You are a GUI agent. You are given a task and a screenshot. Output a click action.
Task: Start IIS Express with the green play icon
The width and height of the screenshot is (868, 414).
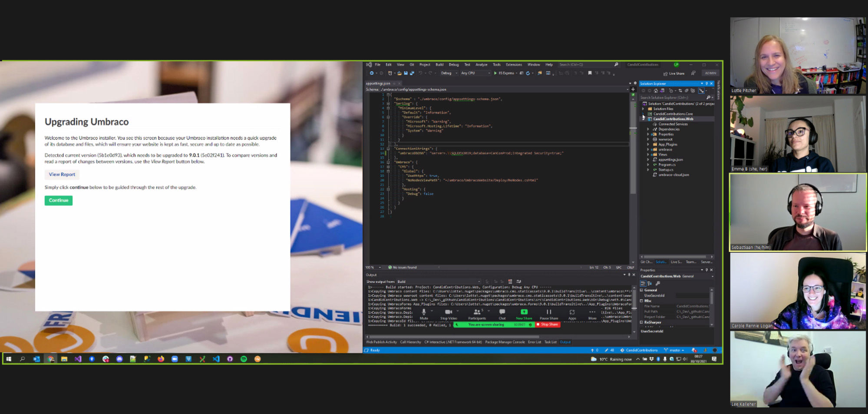point(495,73)
